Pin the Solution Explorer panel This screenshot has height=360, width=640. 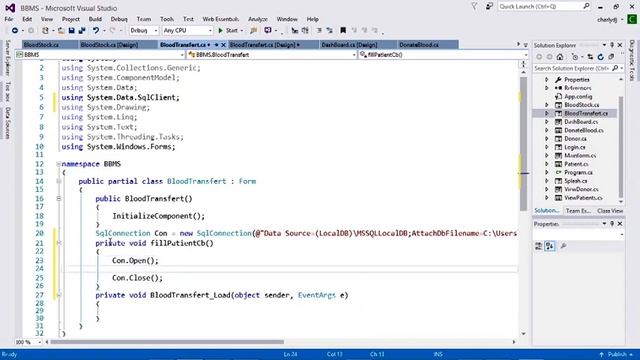(612, 45)
